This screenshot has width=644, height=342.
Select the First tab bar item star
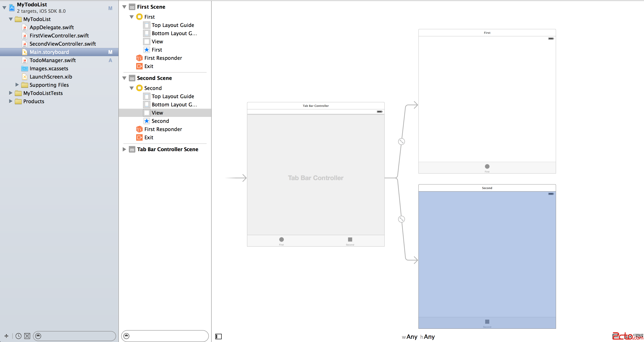pos(147,50)
